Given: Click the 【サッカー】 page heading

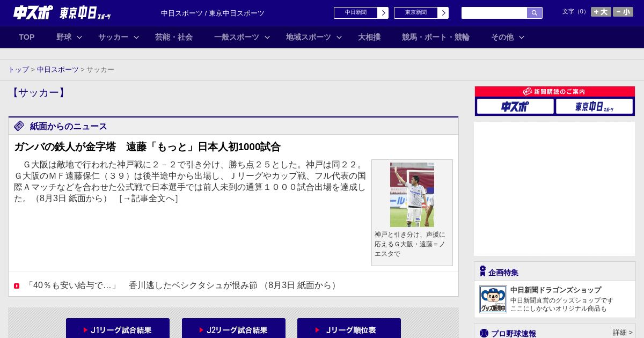Looking at the screenshot, I should (39, 93).
